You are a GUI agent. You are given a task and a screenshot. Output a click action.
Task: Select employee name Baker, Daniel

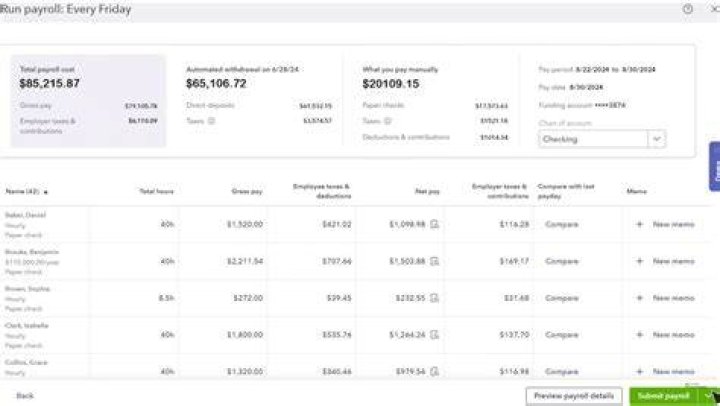click(25, 215)
